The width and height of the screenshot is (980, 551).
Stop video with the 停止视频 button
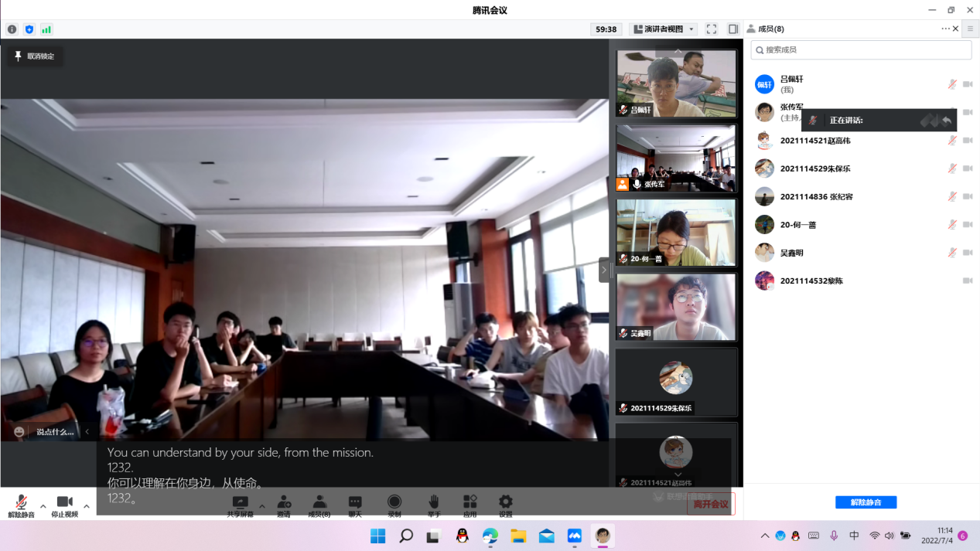[x=65, y=505]
